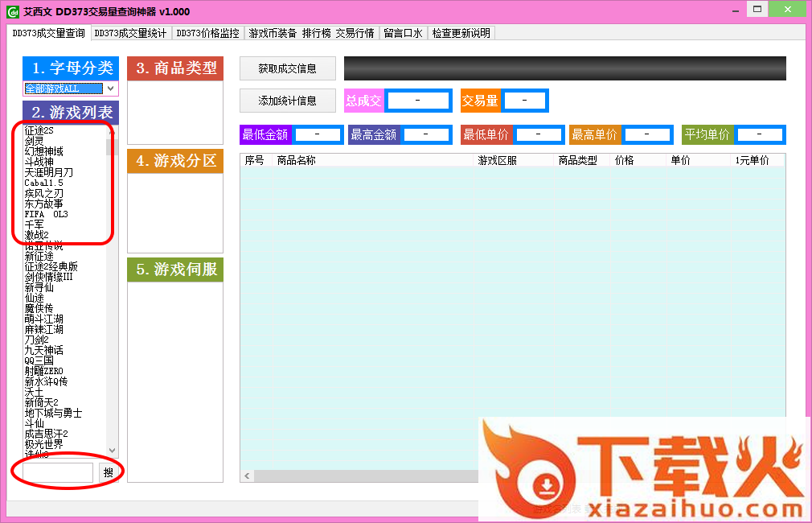Click the 商品名称 column header

296,160
